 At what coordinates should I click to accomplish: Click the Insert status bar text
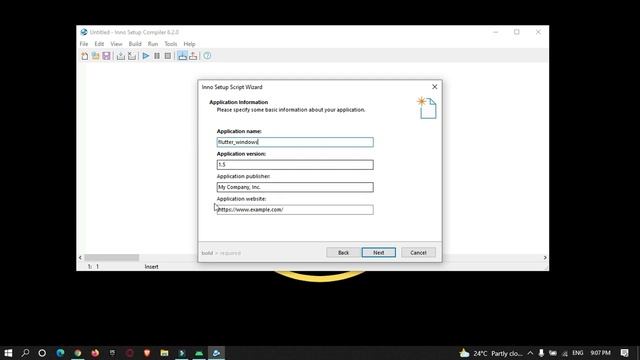pos(151,267)
